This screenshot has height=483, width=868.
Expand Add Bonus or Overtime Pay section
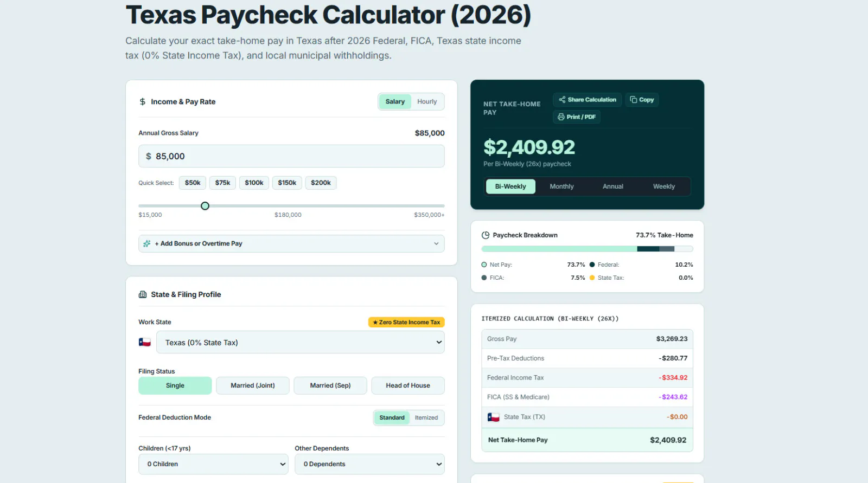pos(291,243)
